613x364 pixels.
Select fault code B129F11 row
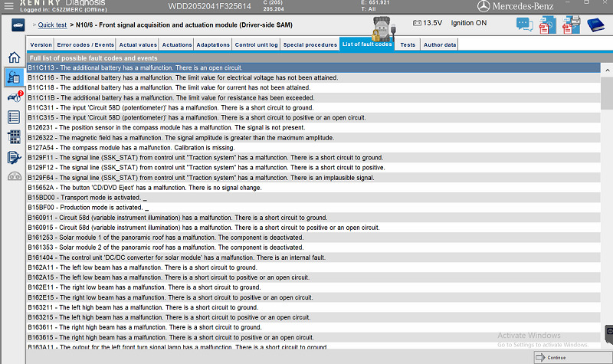click(x=313, y=158)
